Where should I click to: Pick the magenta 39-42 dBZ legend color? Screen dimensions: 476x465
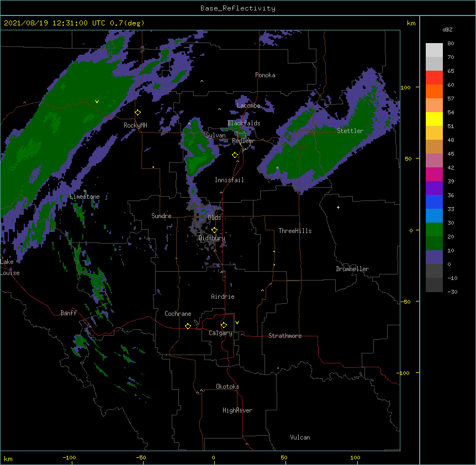pyautogui.click(x=434, y=174)
